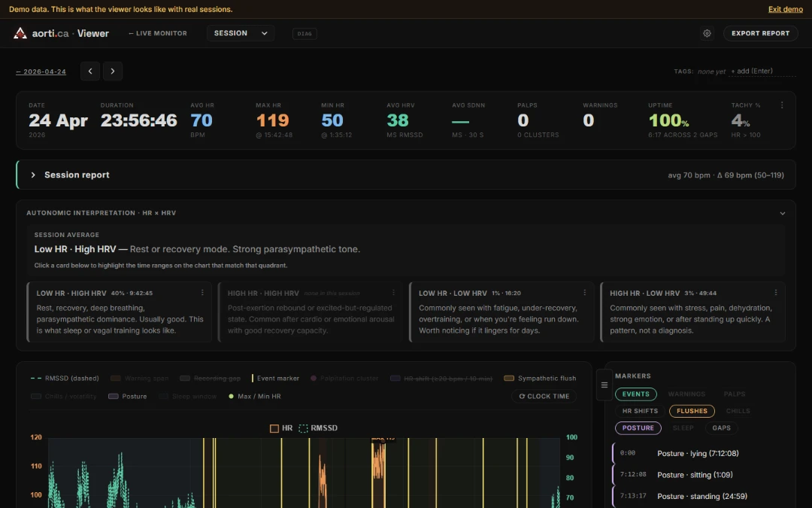Open options on High HR Low HRV card
This screenshot has width=812, height=508.
pos(776,293)
